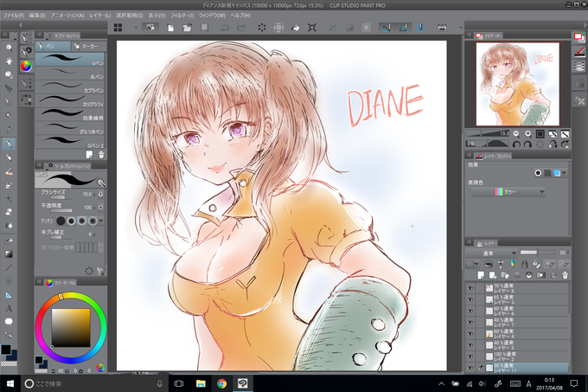This screenshot has width=588, height=392.
Task: Click the Undo arrow in command bar
Action: point(225,28)
